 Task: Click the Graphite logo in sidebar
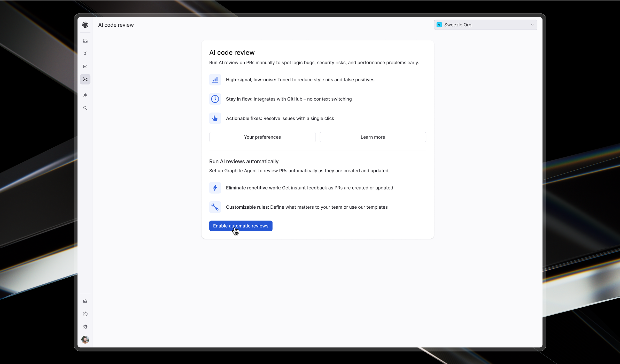click(x=85, y=25)
